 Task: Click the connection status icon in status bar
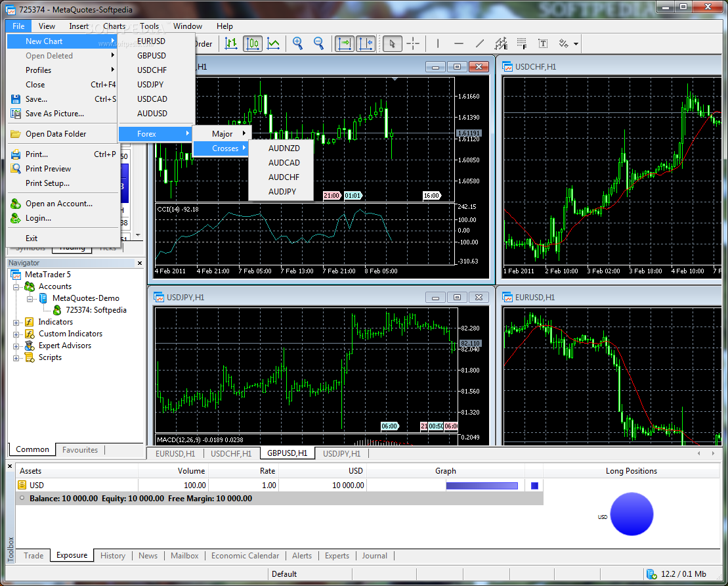point(651,574)
